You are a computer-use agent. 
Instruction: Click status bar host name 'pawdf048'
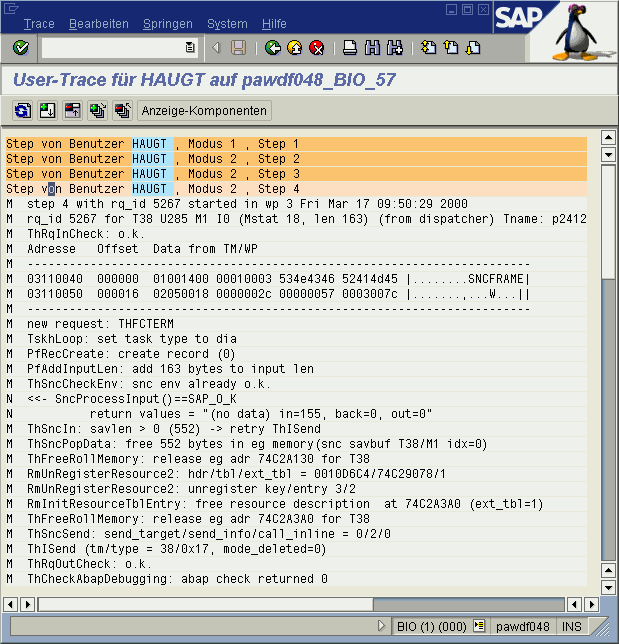point(522,626)
